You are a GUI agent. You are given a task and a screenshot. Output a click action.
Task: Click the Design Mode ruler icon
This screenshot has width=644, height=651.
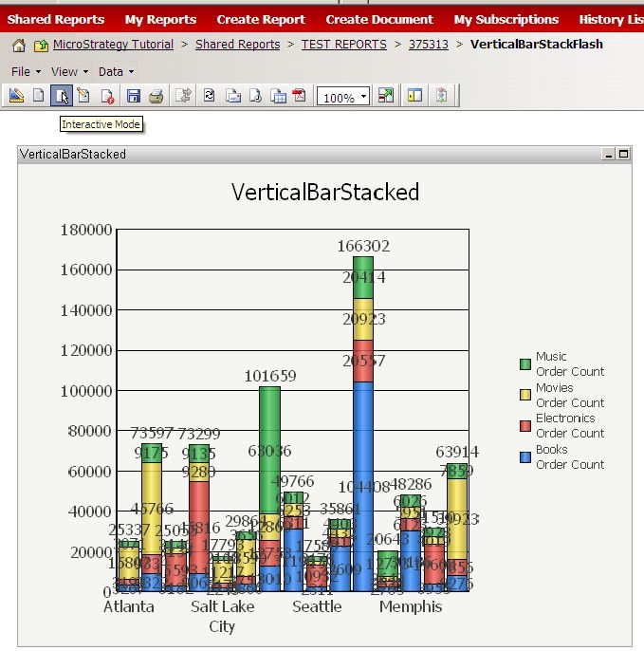(16, 96)
